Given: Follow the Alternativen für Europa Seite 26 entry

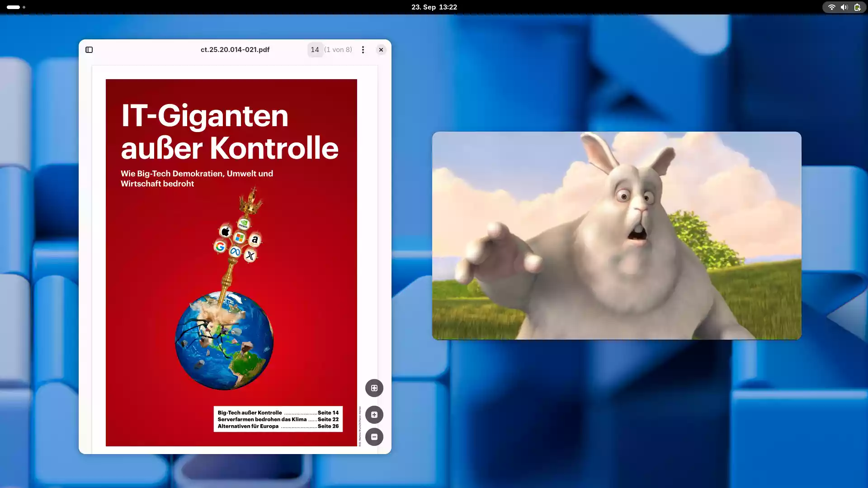Looking at the screenshot, I should [x=278, y=426].
